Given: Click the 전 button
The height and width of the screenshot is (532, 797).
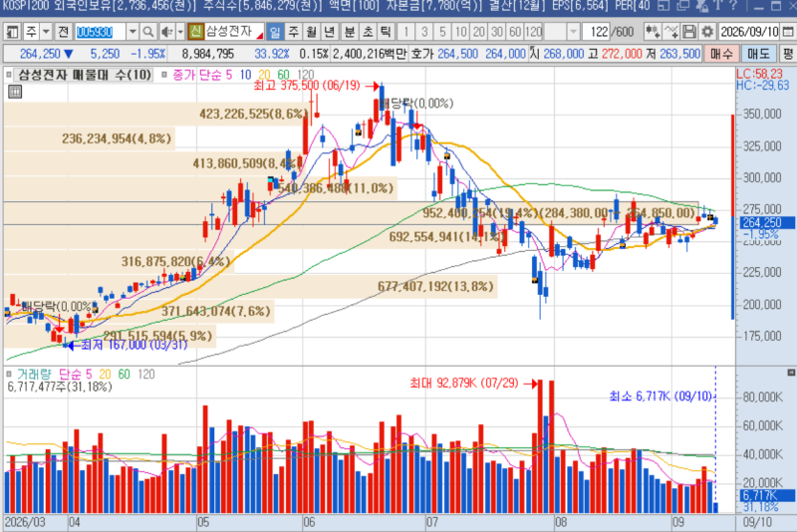Looking at the screenshot, I should point(63,32).
